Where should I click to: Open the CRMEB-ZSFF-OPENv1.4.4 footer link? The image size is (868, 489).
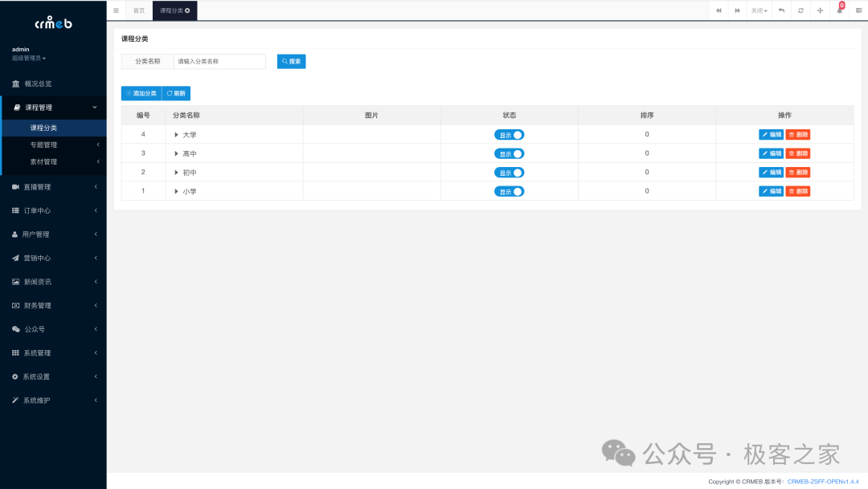(x=823, y=482)
